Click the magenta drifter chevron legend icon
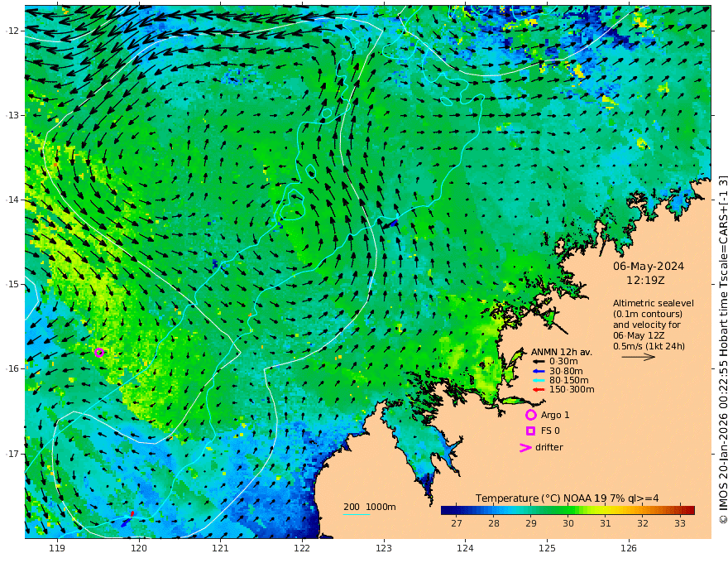The width and height of the screenshot is (728, 563). (524, 448)
